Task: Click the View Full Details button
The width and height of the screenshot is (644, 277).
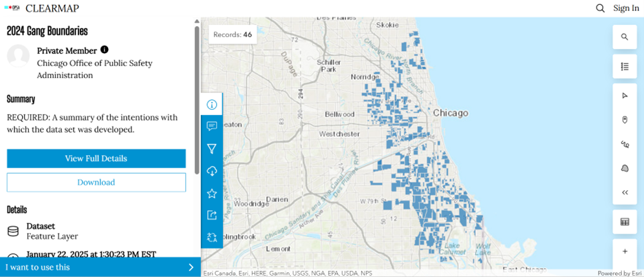Action: click(x=96, y=158)
